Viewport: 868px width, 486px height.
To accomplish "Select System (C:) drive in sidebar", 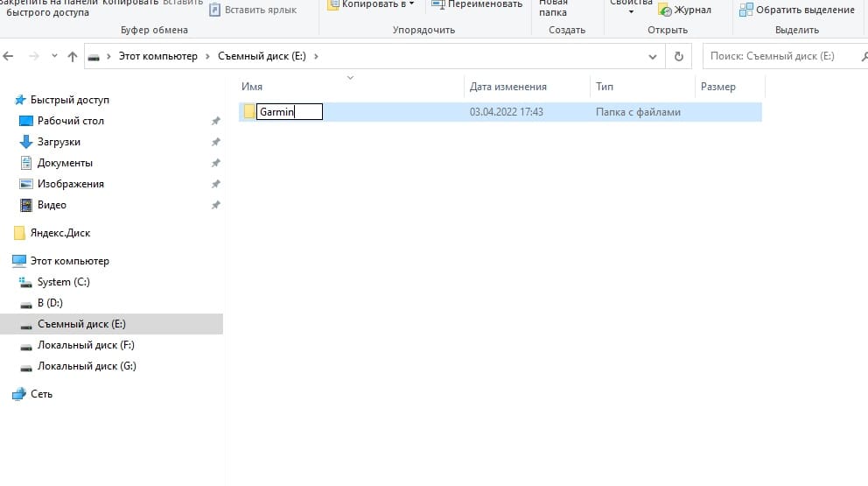I will point(63,282).
